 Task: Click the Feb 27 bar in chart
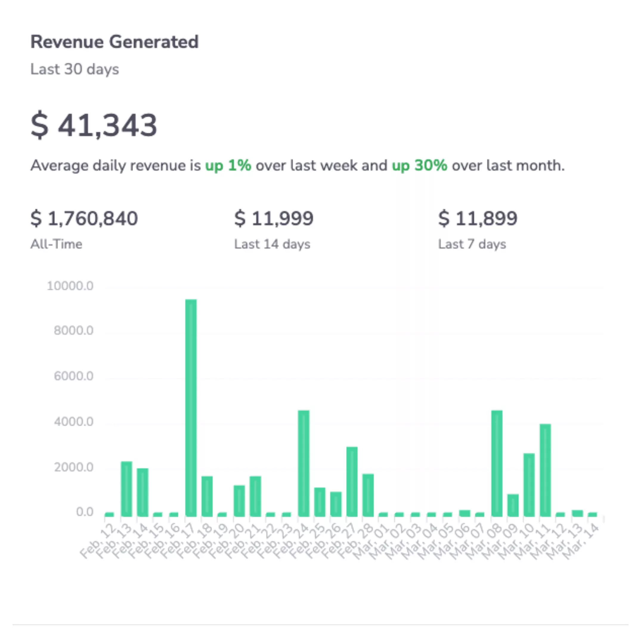coord(352,482)
